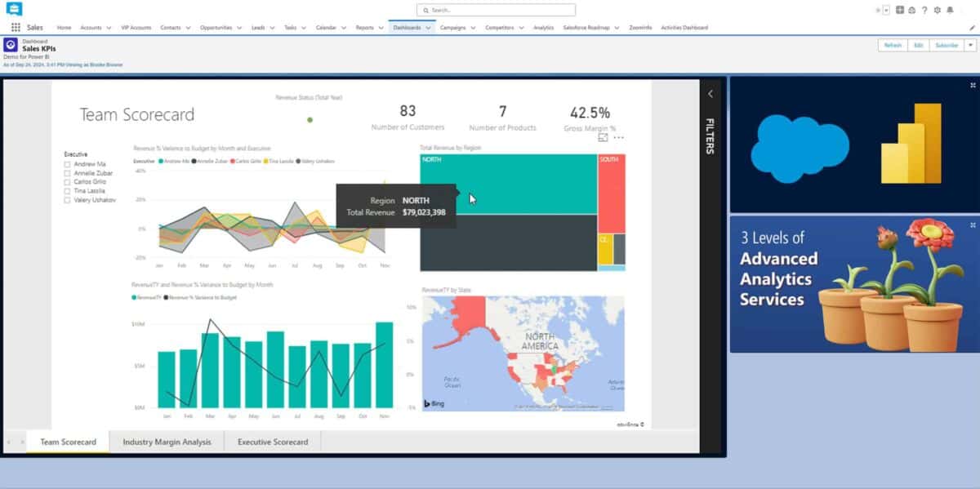Click the Subscribe button

click(x=949, y=46)
